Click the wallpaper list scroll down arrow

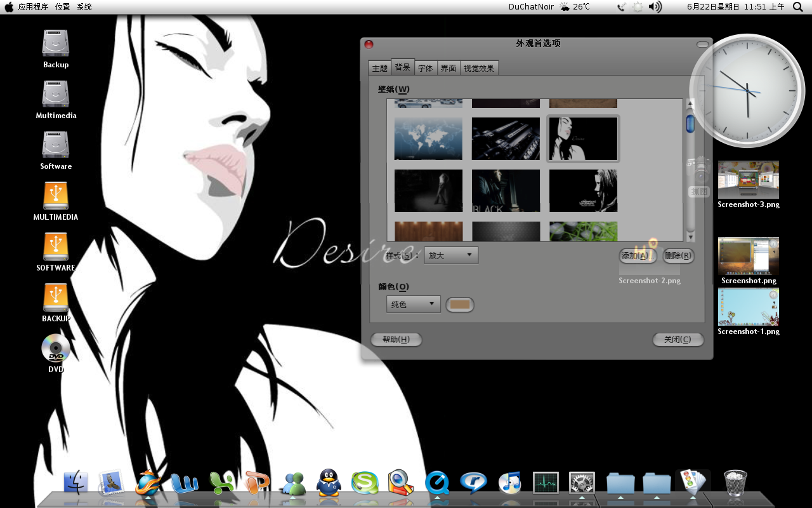pyautogui.click(x=690, y=237)
